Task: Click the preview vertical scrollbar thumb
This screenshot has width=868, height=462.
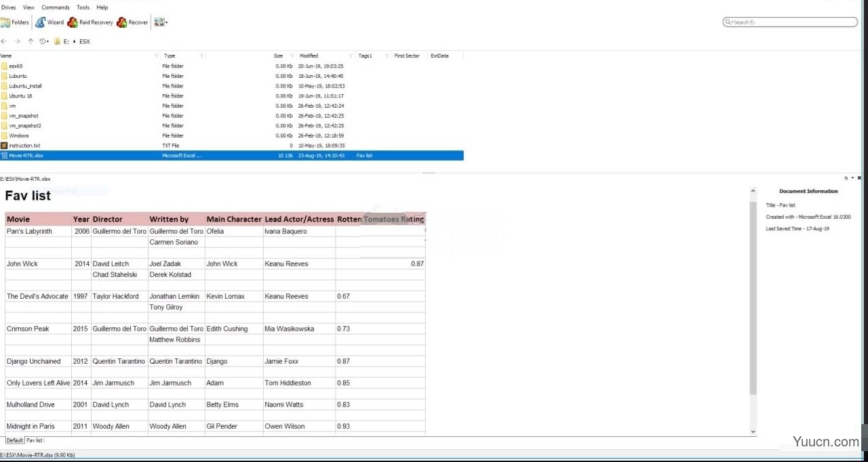Action: 753,297
